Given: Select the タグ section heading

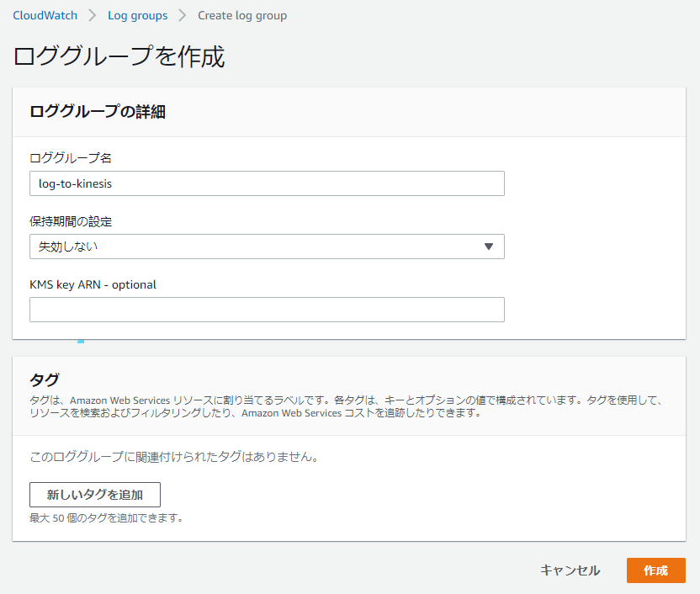Looking at the screenshot, I should coord(44,380).
